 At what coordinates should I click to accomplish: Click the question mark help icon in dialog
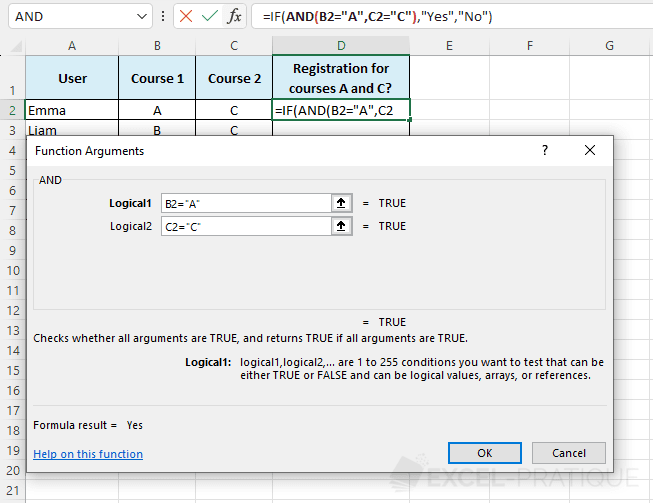(545, 150)
